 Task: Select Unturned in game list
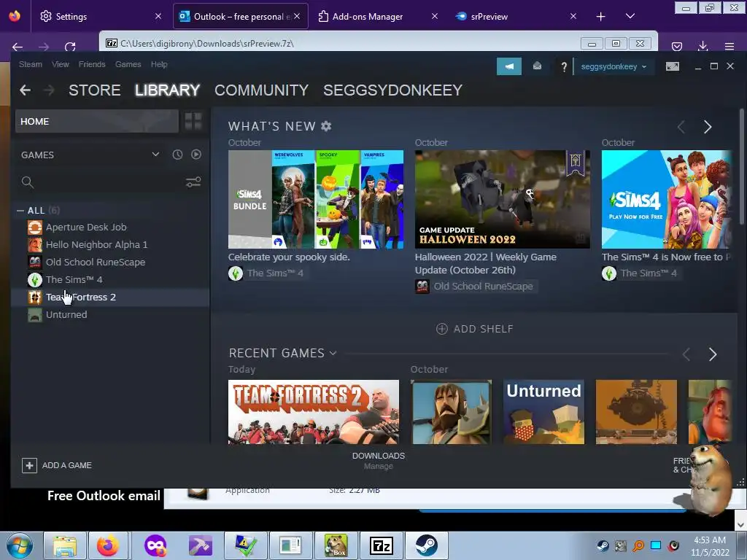[x=66, y=315]
